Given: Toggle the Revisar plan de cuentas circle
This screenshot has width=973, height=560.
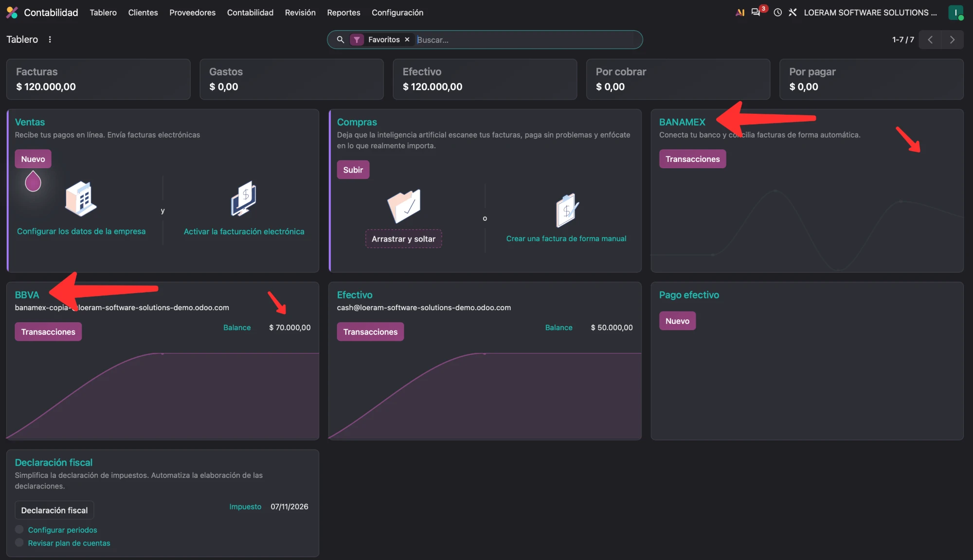Looking at the screenshot, I should click(19, 542).
